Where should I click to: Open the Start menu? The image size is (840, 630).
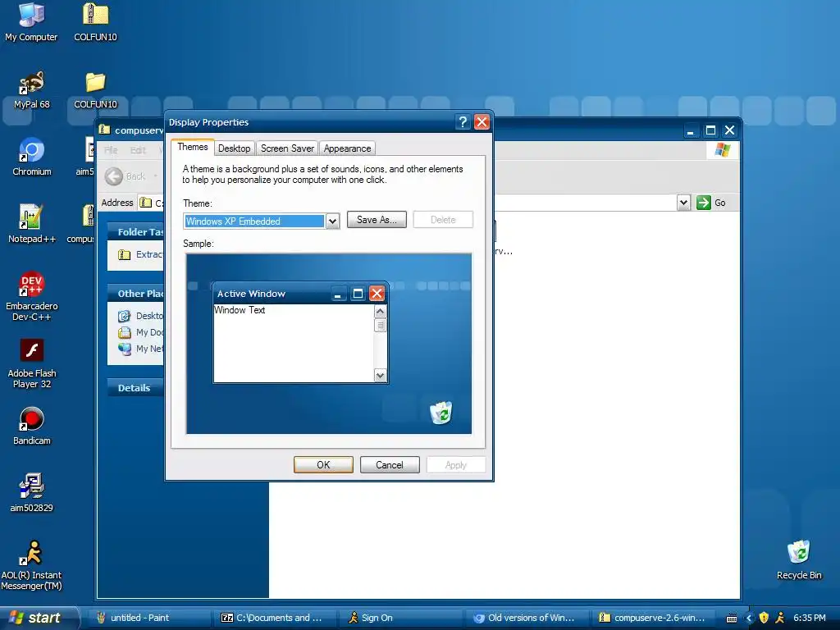click(39, 618)
